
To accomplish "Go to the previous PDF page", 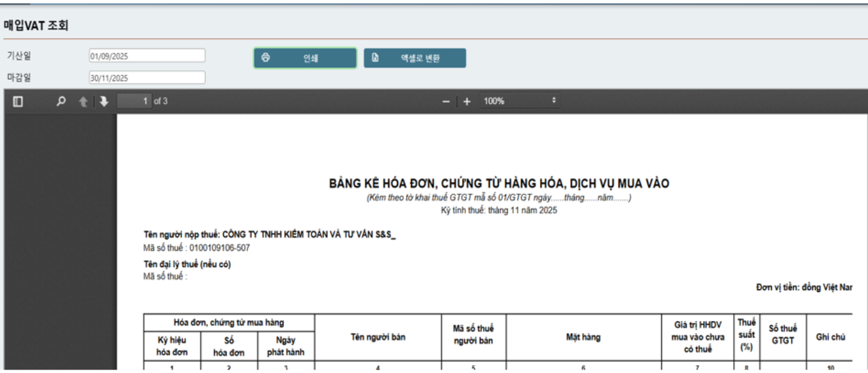I will coord(83,101).
